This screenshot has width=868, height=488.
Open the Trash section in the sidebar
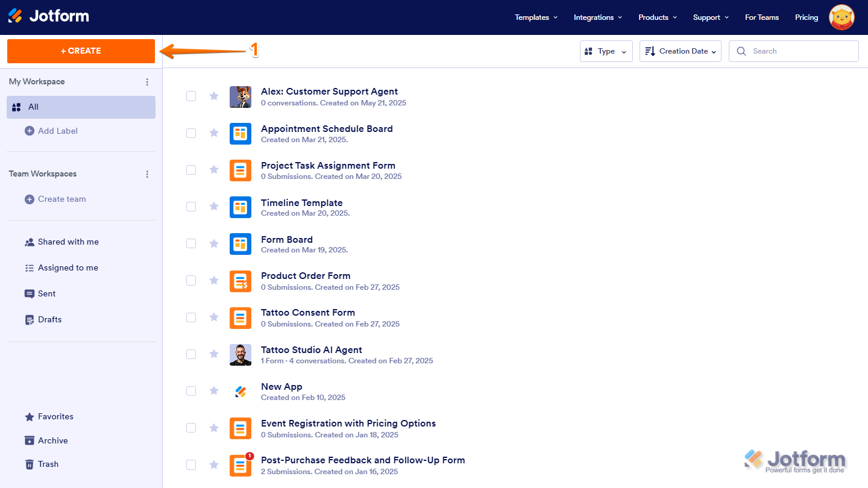coord(30,464)
